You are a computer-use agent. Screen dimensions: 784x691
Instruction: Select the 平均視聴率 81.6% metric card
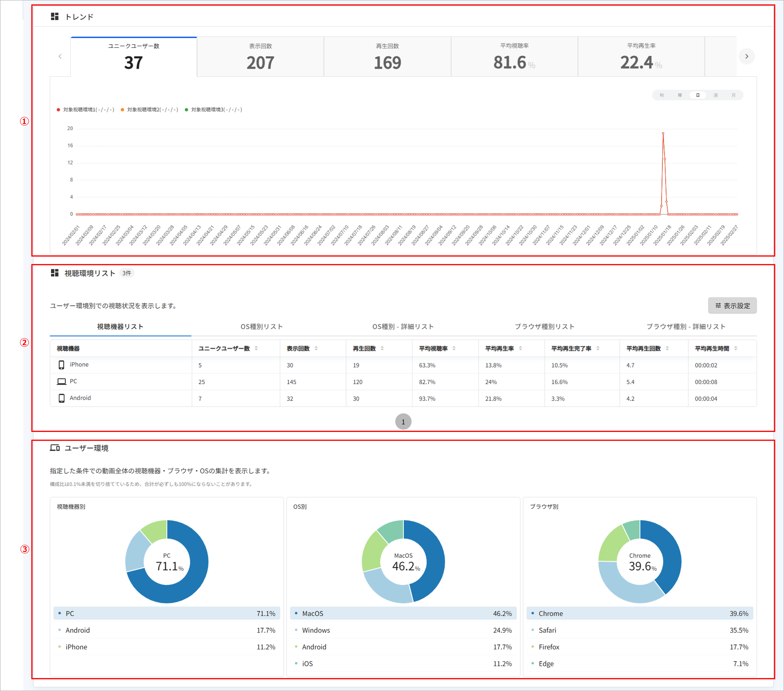click(x=514, y=57)
